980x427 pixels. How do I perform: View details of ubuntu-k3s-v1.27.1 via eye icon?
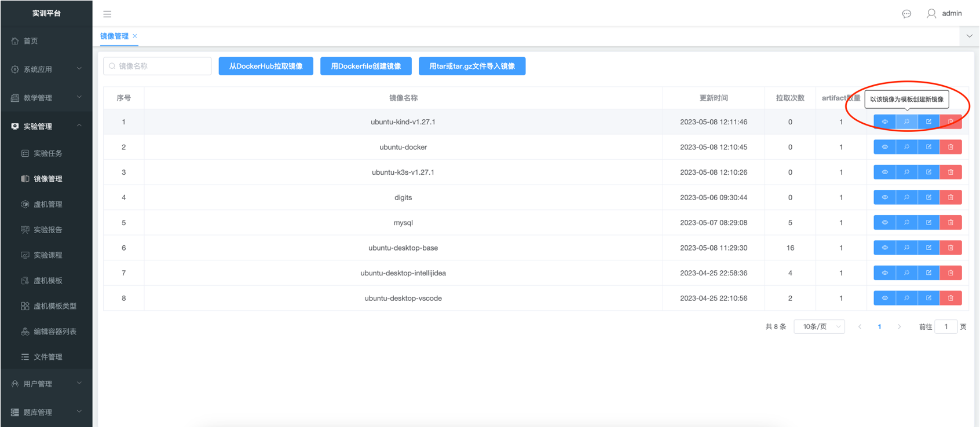coord(884,172)
